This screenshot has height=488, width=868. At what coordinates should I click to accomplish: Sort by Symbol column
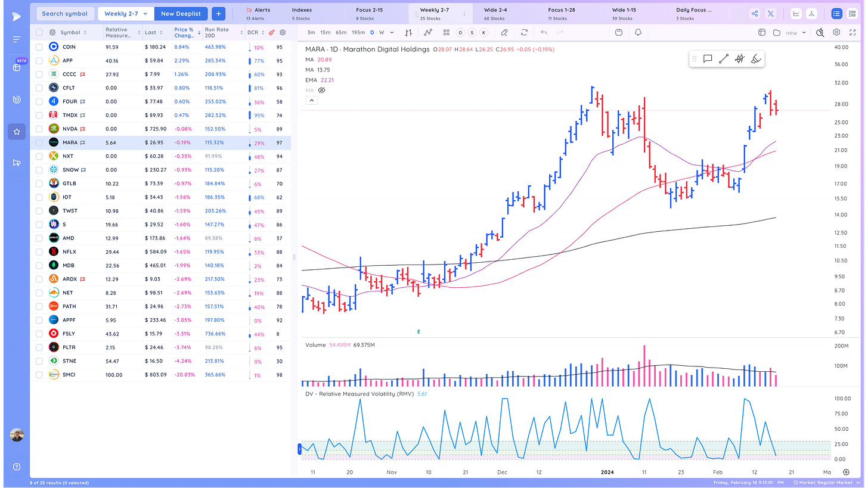click(73, 33)
